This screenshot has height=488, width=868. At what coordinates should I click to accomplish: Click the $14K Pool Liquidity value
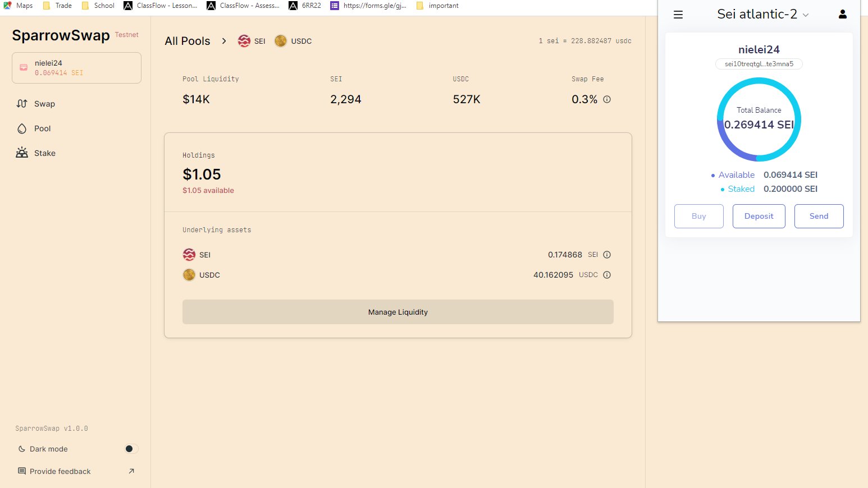[x=196, y=99]
